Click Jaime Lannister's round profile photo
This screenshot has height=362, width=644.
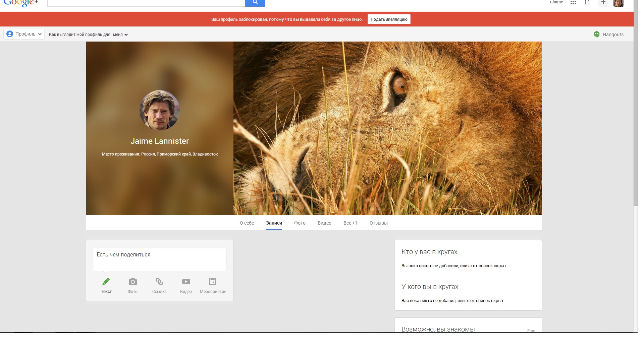click(x=160, y=110)
